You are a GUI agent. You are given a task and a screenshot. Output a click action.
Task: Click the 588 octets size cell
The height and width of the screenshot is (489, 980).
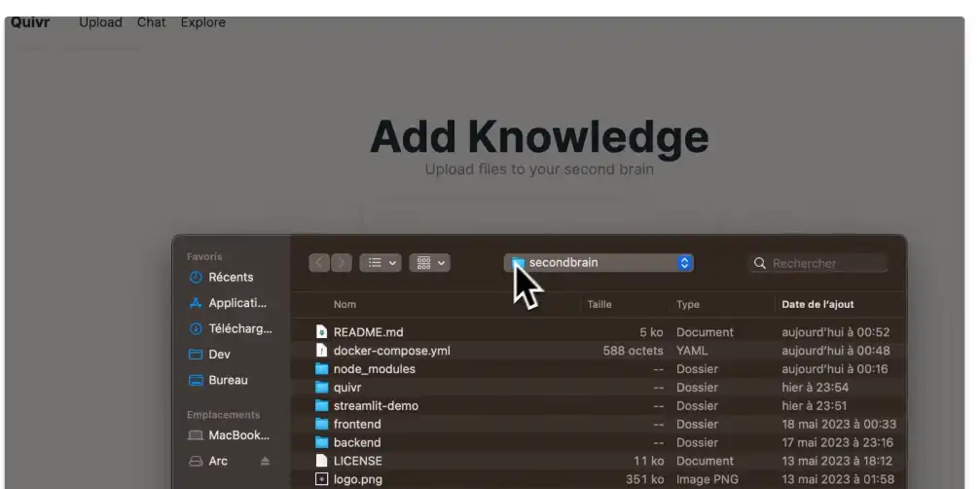tap(633, 351)
